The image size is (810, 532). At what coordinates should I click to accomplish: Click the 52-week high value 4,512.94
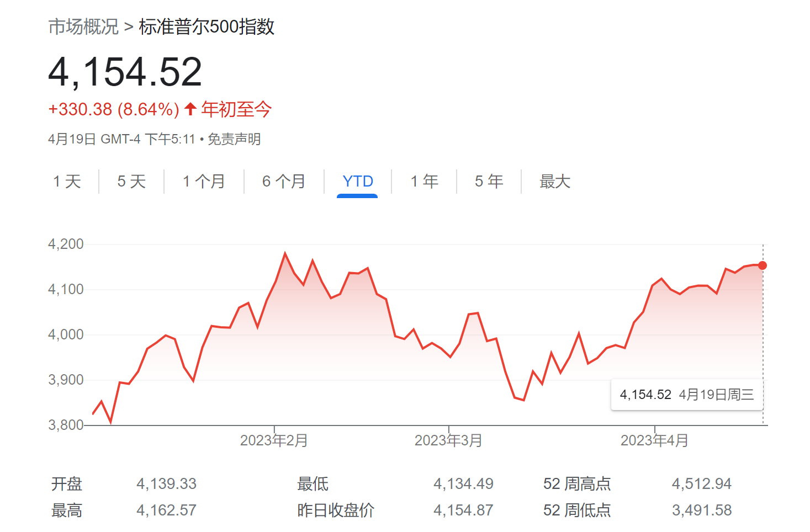tap(701, 484)
